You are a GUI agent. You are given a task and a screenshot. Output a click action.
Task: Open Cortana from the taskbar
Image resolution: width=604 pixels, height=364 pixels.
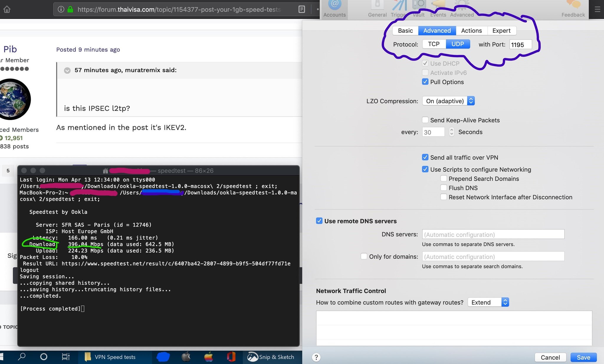click(44, 357)
